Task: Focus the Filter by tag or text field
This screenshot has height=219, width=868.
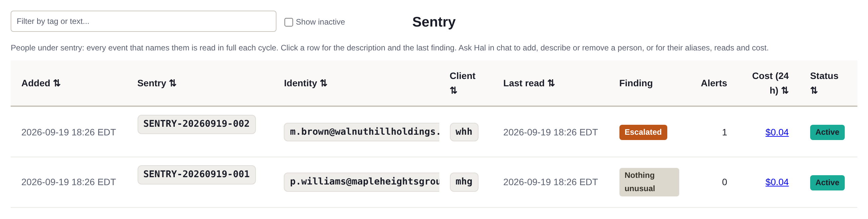Action: (x=144, y=21)
